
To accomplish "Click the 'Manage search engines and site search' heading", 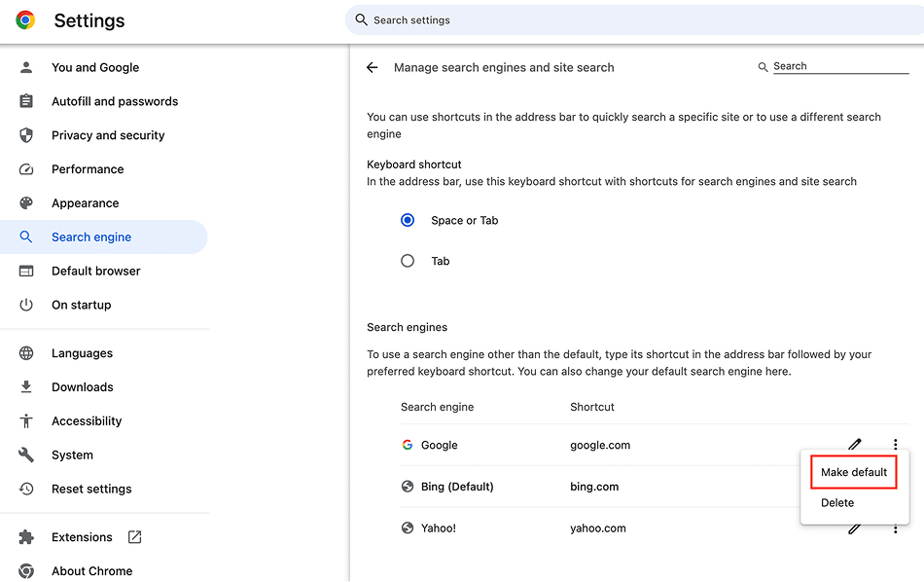I will tap(504, 68).
